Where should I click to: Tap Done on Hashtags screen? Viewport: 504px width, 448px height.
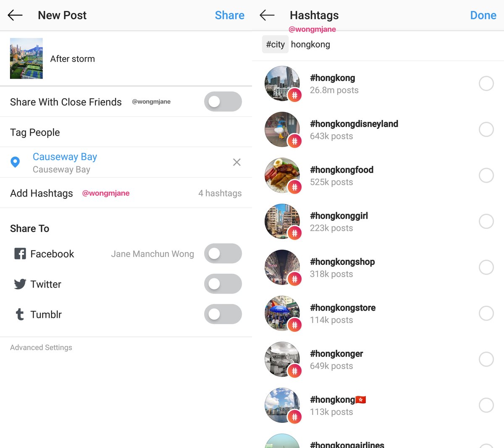click(483, 16)
